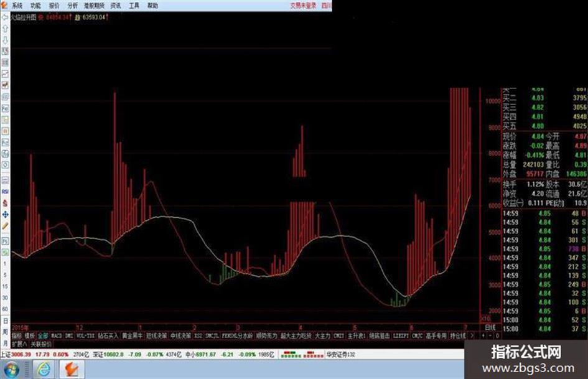This screenshot has width=588, height=379.
Task: Switch to the 顺势而为 indicator tab
Action: tap(267, 335)
